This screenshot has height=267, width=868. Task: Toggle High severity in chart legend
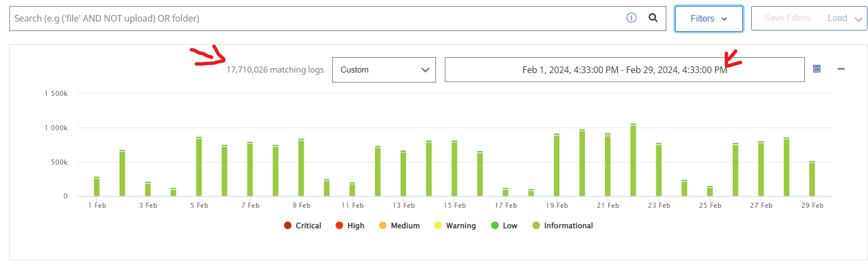[350, 225]
